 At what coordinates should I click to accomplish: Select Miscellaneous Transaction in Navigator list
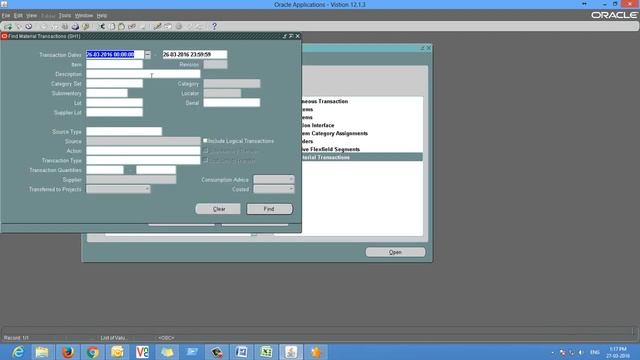(x=325, y=101)
